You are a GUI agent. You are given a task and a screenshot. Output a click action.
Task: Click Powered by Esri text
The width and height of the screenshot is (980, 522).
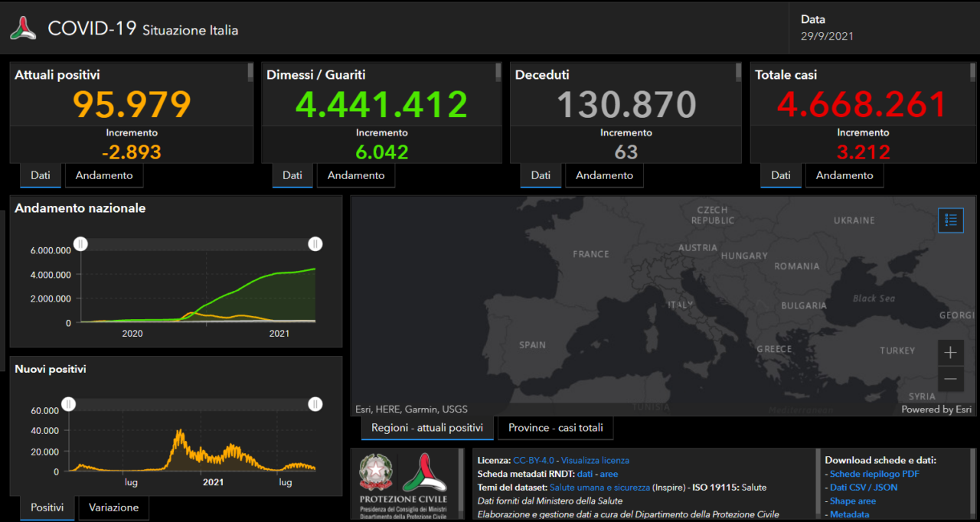click(x=936, y=409)
